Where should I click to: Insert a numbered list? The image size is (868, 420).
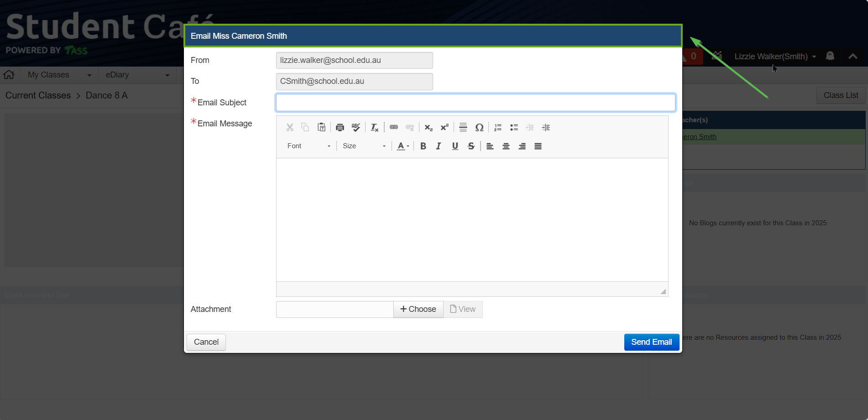click(x=498, y=128)
